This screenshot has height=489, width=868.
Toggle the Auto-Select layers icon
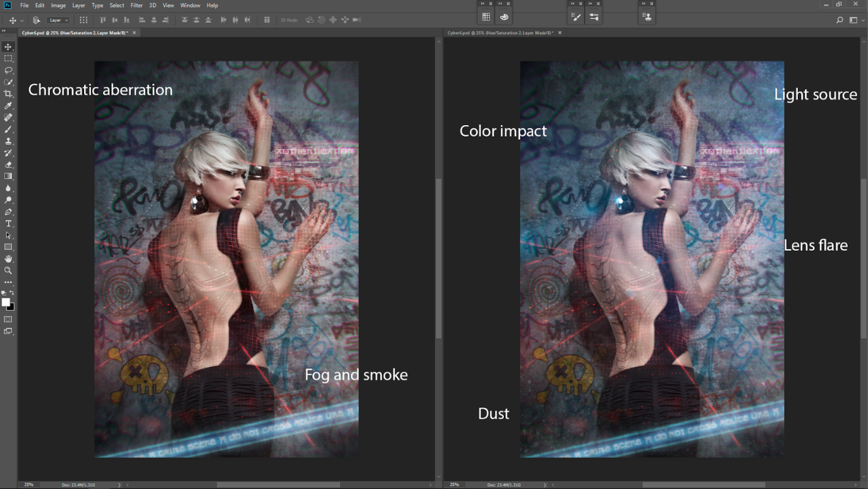click(37, 20)
